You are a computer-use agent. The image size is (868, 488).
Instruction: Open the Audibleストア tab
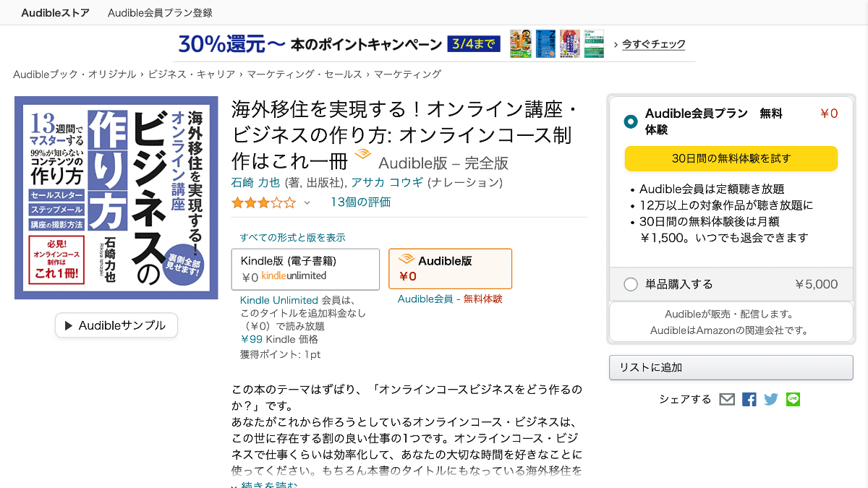point(56,13)
